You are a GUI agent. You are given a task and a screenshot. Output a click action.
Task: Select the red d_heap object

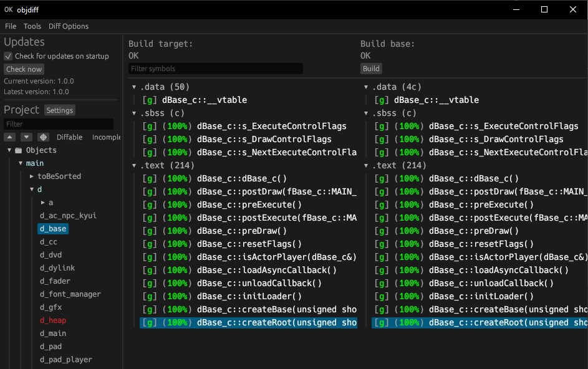pos(53,320)
